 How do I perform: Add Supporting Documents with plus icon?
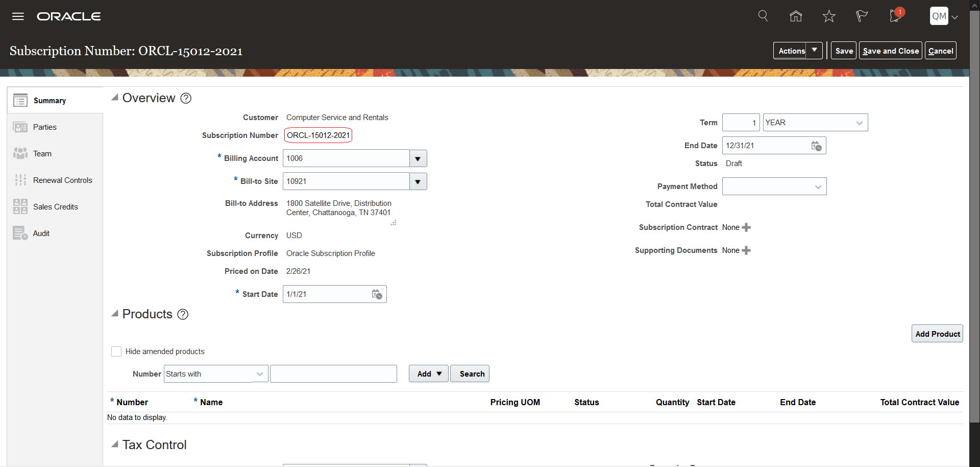pyautogui.click(x=746, y=250)
